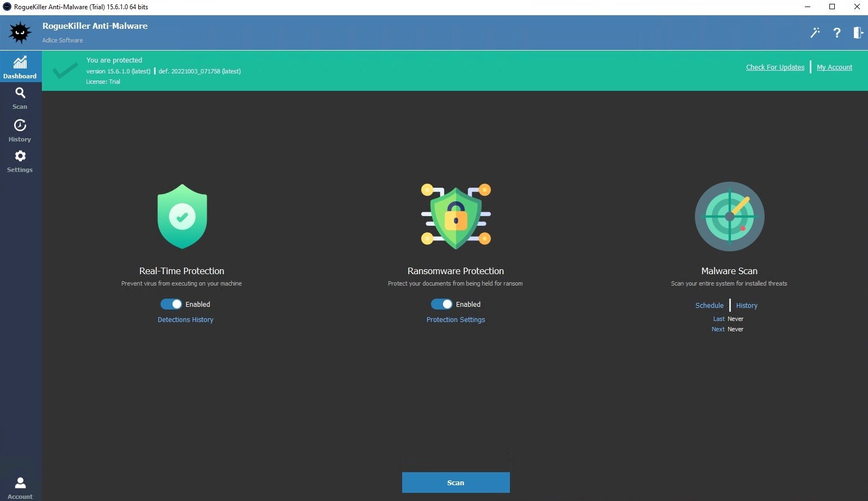Viewport: 868px width, 501px height.
Task: Maximize the RogueKiller window
Action: tap(832, 7)
